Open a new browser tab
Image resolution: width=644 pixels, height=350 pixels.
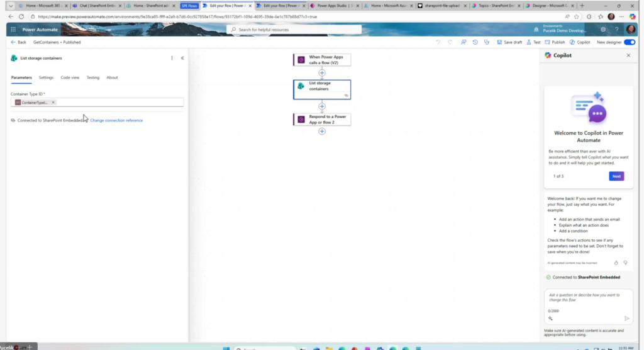(582, 6)
